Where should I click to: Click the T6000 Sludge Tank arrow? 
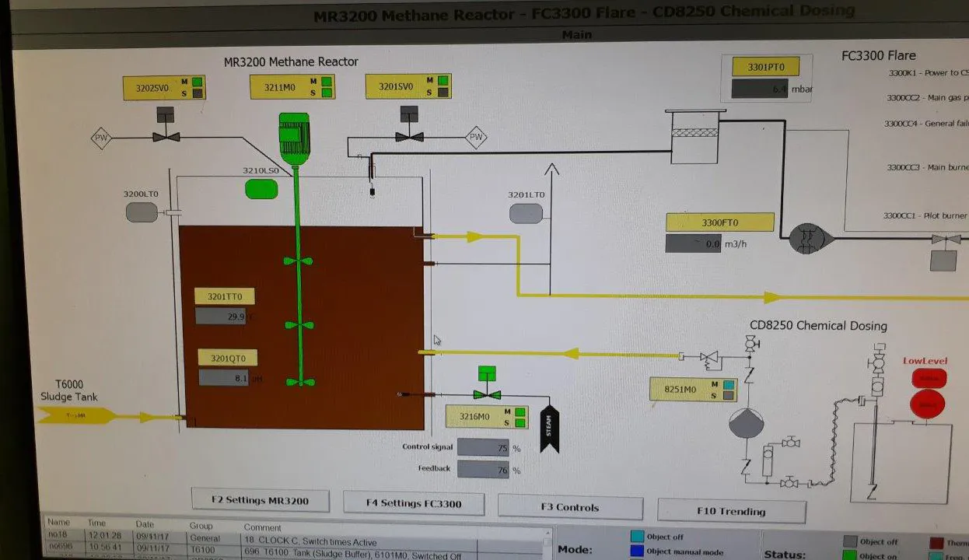point(76,417)
